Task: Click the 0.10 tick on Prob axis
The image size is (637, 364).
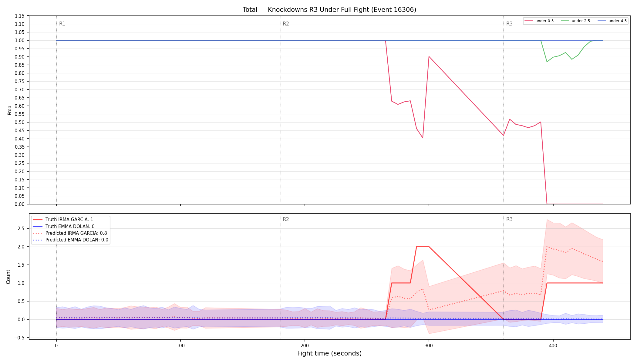Action: (19, 188)
